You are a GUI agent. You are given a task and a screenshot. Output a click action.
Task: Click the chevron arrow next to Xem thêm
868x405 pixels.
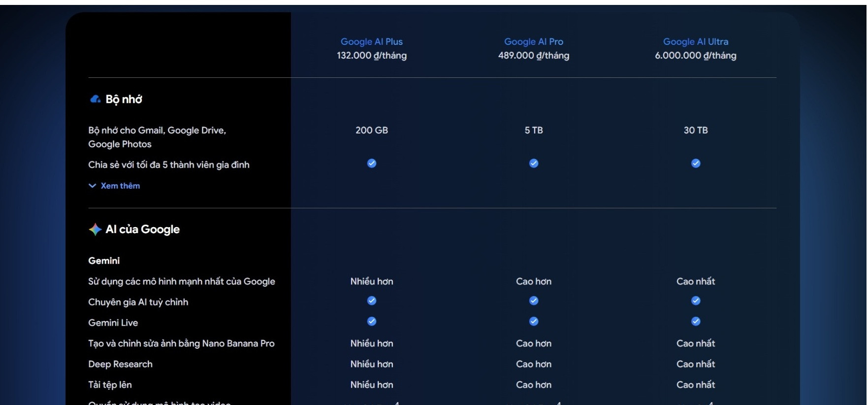click(x=92, y=186)
